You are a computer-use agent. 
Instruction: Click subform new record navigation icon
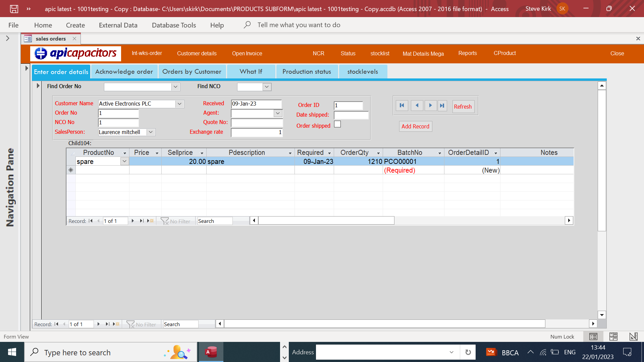[x=150, y=221]
